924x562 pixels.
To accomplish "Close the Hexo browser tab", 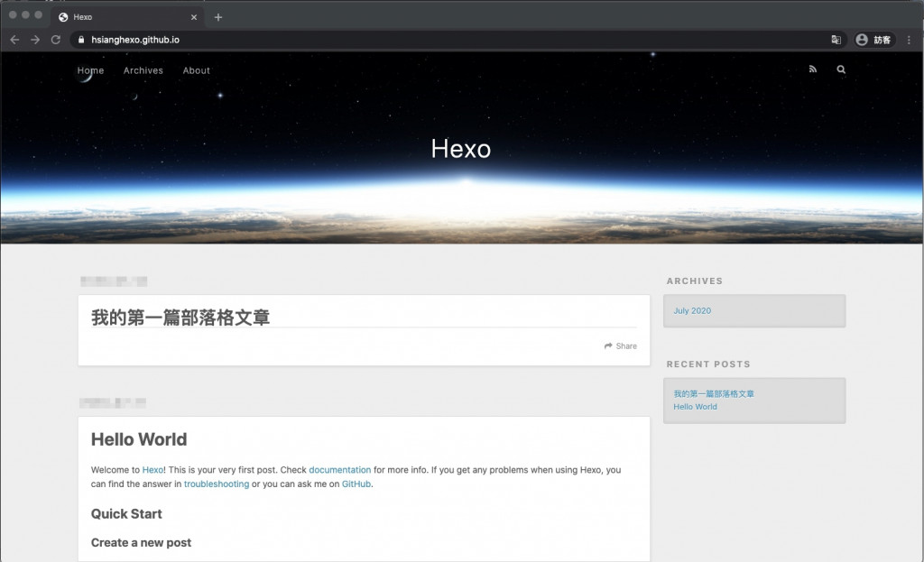I will 194,17.
